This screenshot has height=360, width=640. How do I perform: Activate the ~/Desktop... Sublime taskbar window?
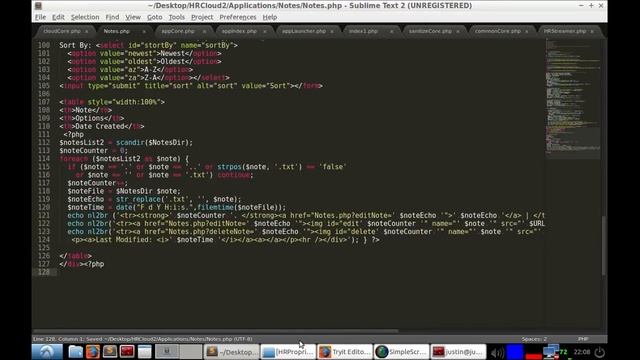[231, 351]
